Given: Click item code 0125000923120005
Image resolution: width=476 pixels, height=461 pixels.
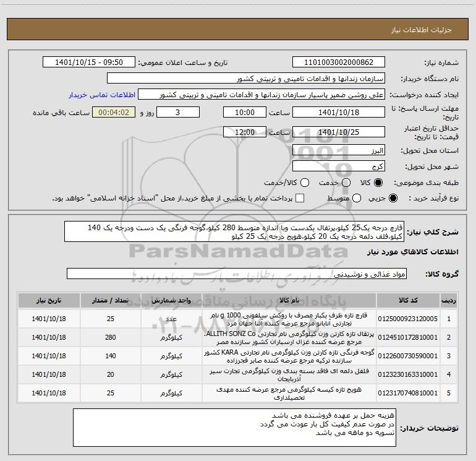Looking at the screenshot, I should click(408, 319).
